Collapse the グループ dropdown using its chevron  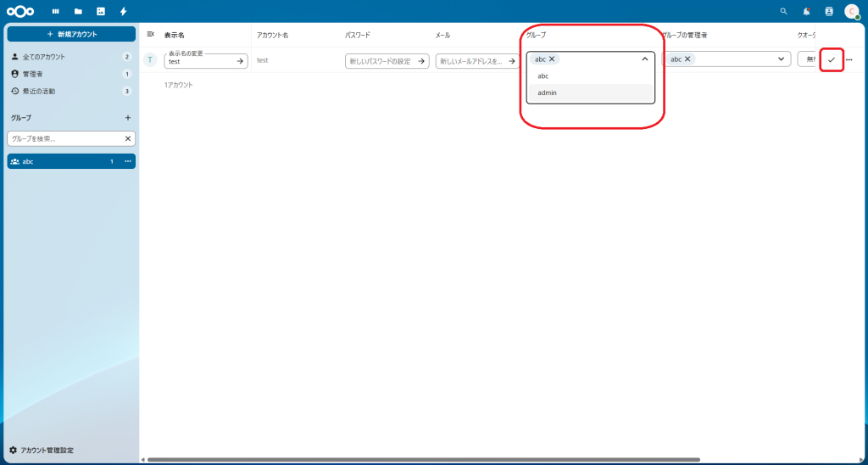[x=644, y=59]
